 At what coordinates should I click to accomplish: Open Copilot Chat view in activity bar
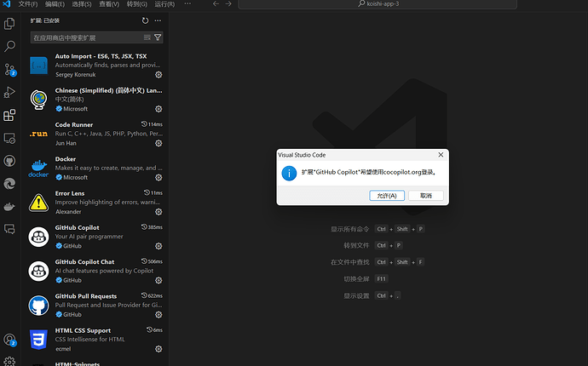(9, 229)
